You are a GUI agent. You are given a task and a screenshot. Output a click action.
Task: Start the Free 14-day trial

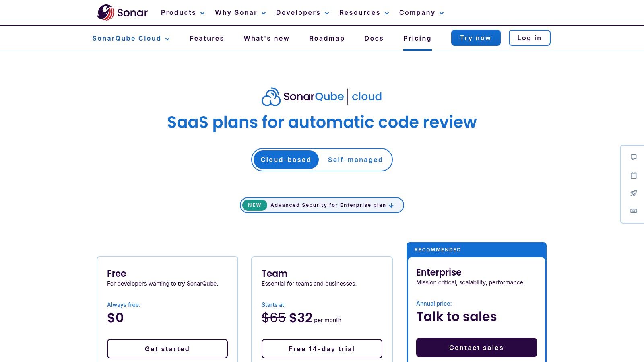coord(322,349)
